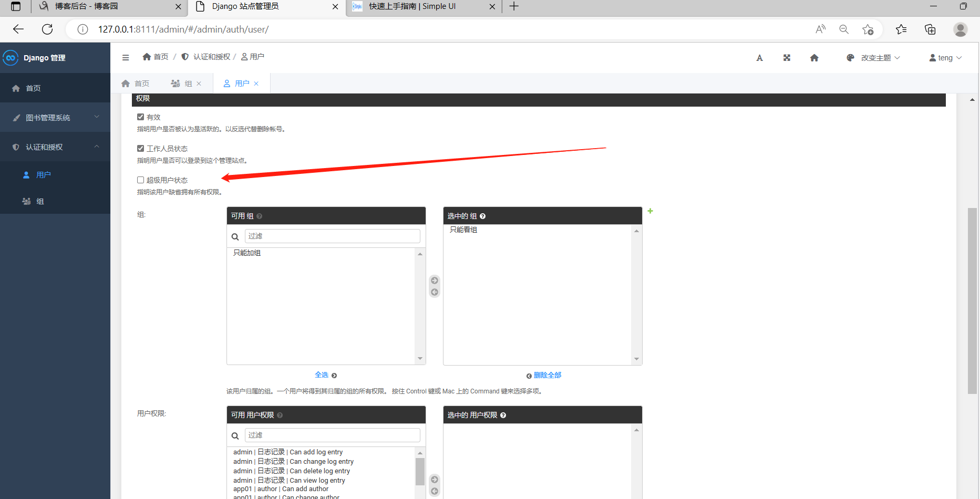Open 首页 in the left sidebar
Screen dimensions: 980x499
click(55, 88)
